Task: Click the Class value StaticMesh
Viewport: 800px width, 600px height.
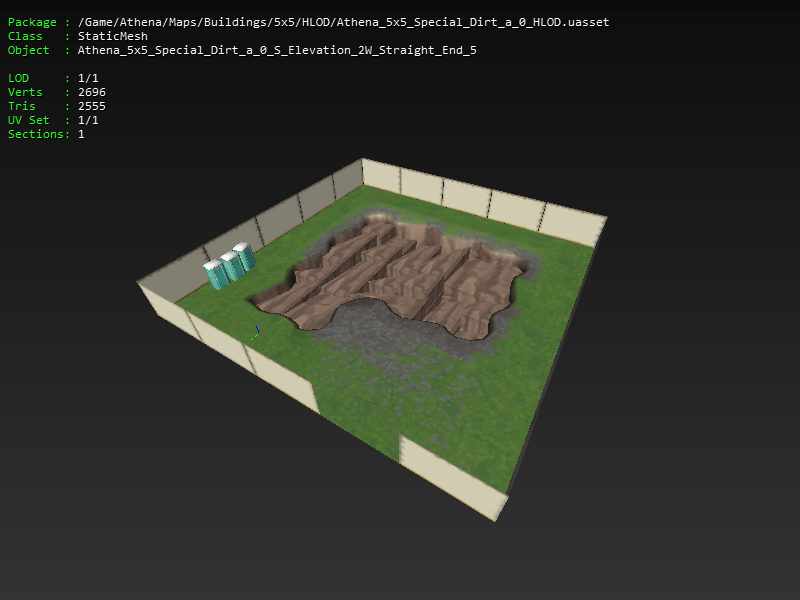Action: click(113, 36)
